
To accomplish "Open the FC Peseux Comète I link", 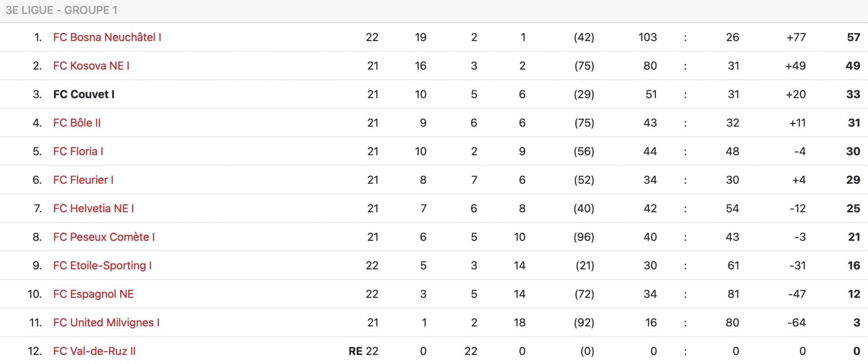I will click(104, 237).
